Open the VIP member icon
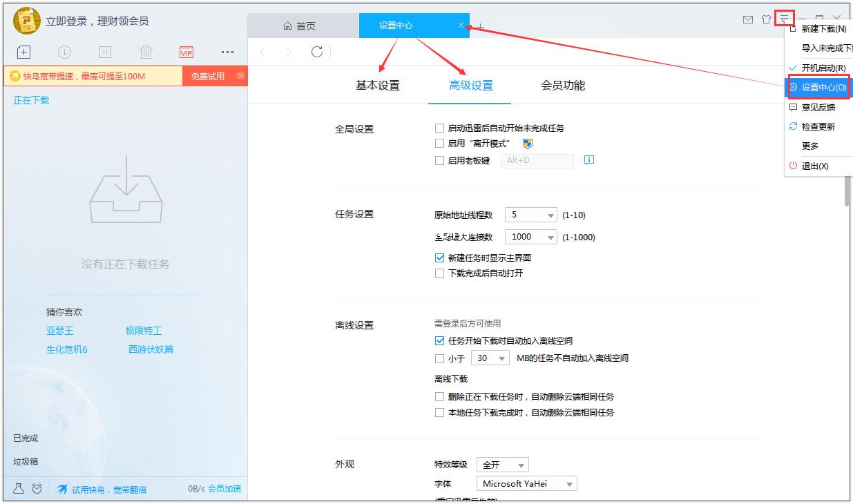Image resolution: width=853 pixels, height=504 pixels. (x=186, y=52)
